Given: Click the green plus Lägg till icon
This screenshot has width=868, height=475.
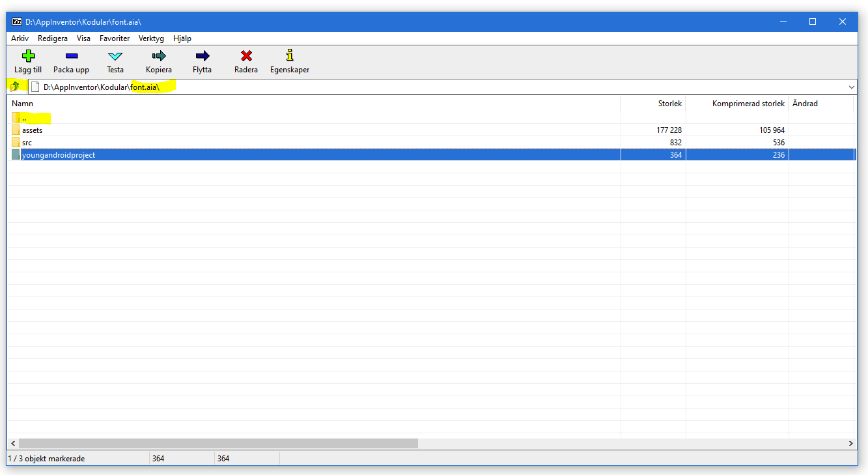Looking at the screenshot, I should tap(28, 56).
